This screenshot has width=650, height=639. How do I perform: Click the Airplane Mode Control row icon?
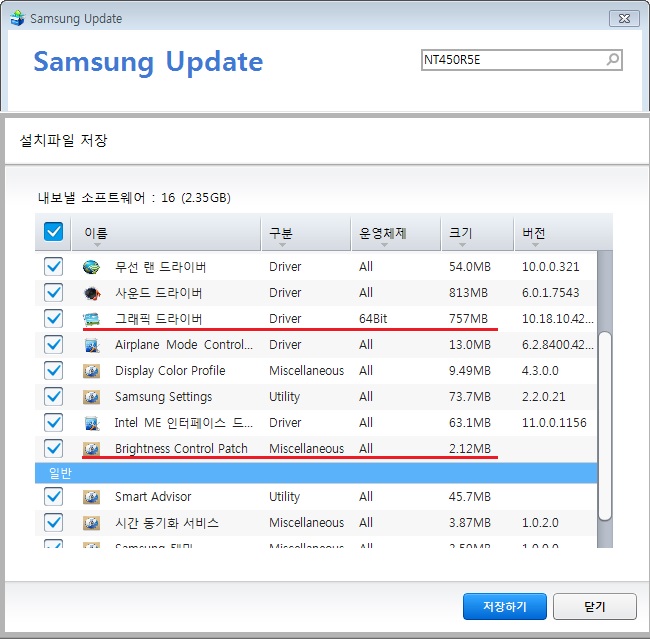92,345
